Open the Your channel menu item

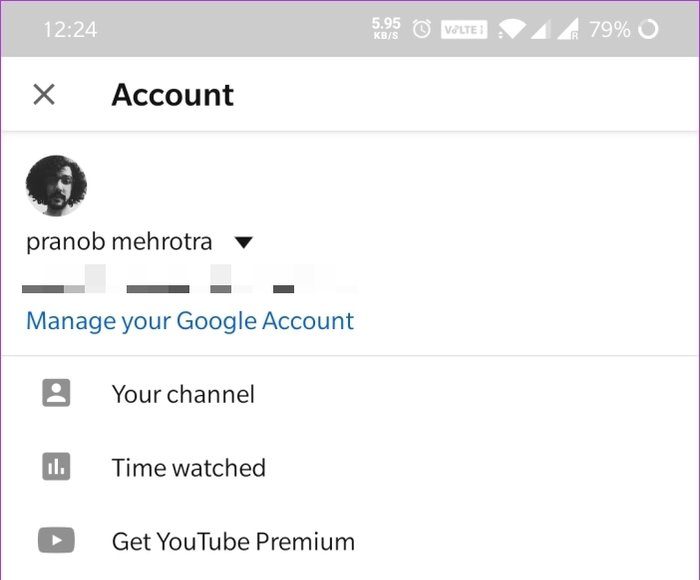[183, 394]
